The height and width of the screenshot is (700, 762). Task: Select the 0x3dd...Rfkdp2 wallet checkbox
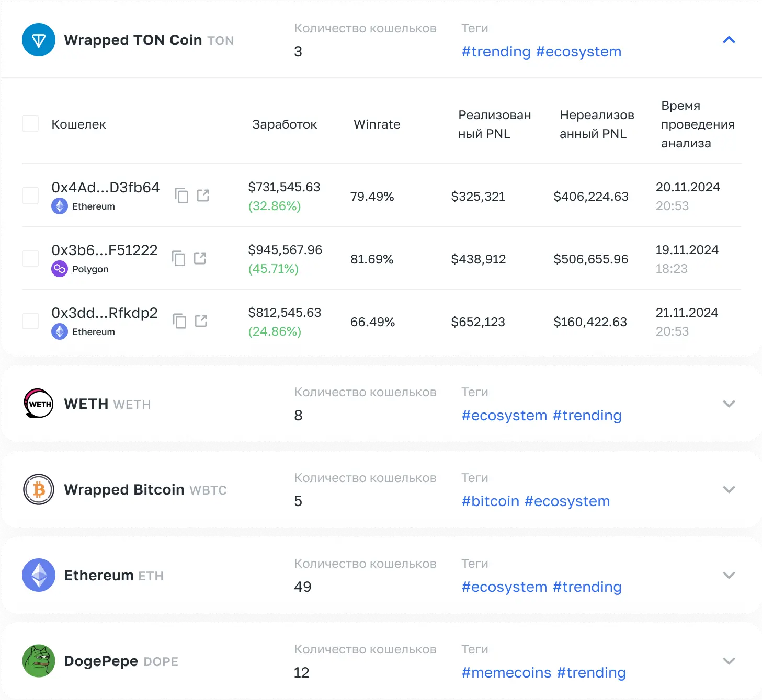coord(30,321)
